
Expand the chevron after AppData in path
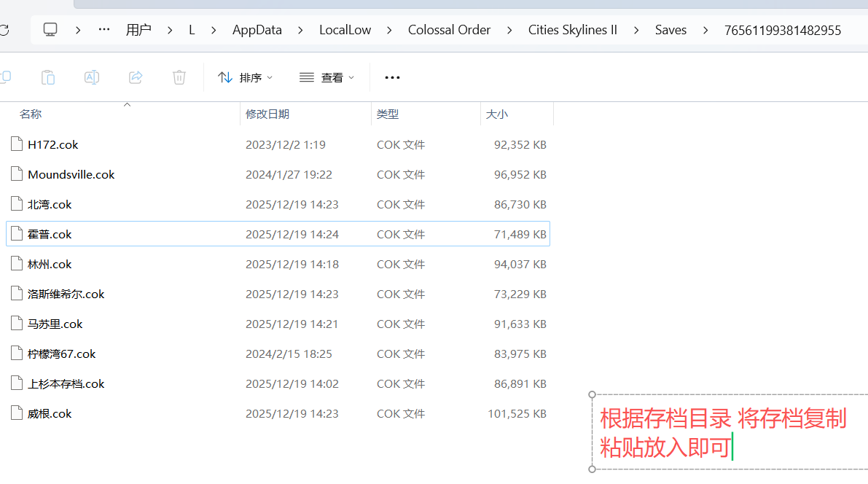[x=300, y=30]
